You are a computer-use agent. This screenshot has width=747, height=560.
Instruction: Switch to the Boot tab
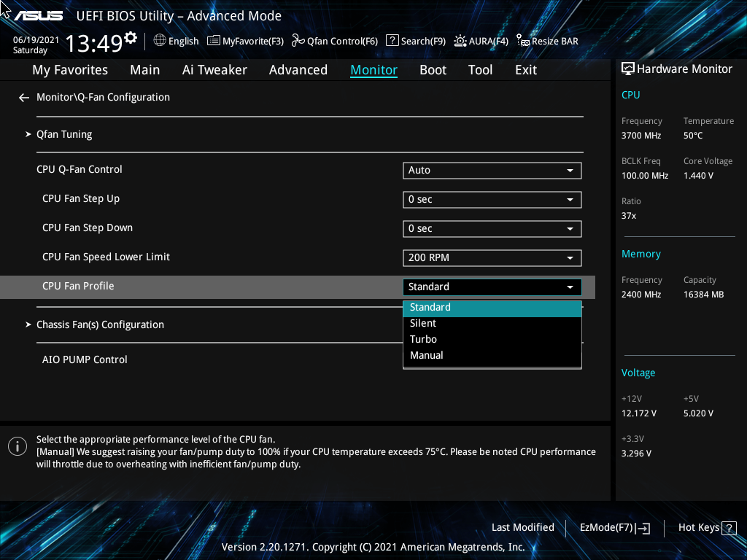(433, 69)
